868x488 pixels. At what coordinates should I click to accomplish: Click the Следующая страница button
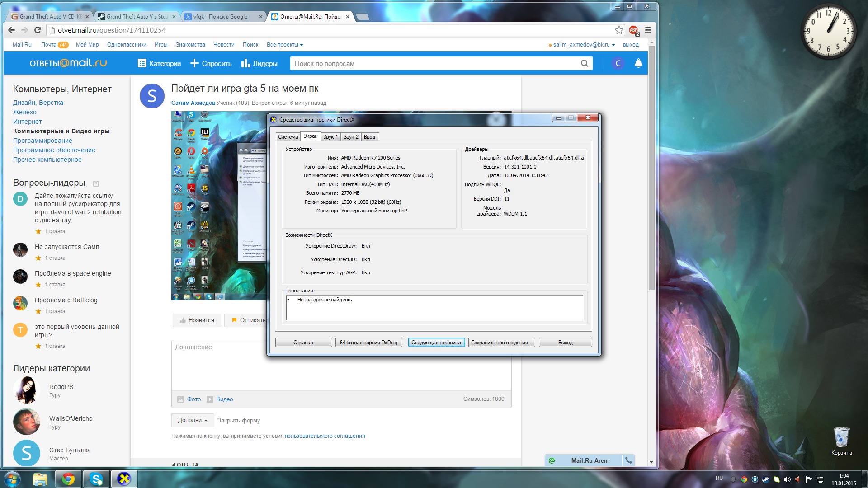pyautogui.click(x=436, y=343)
